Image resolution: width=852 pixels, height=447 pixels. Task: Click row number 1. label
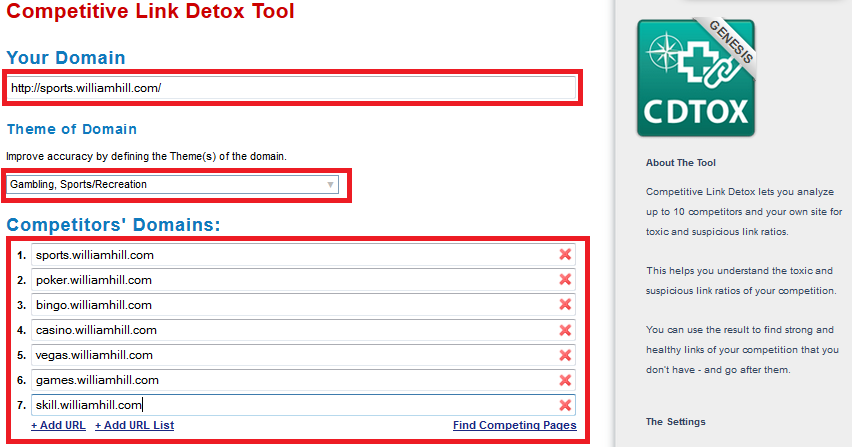[x=21, y=255]
